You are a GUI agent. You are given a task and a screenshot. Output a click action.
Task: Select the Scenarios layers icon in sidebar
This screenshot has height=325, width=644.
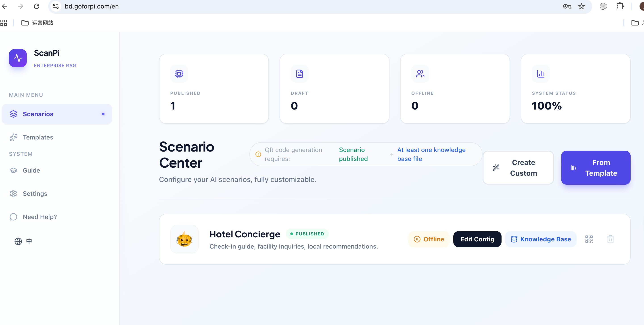(x=13, y=114)
